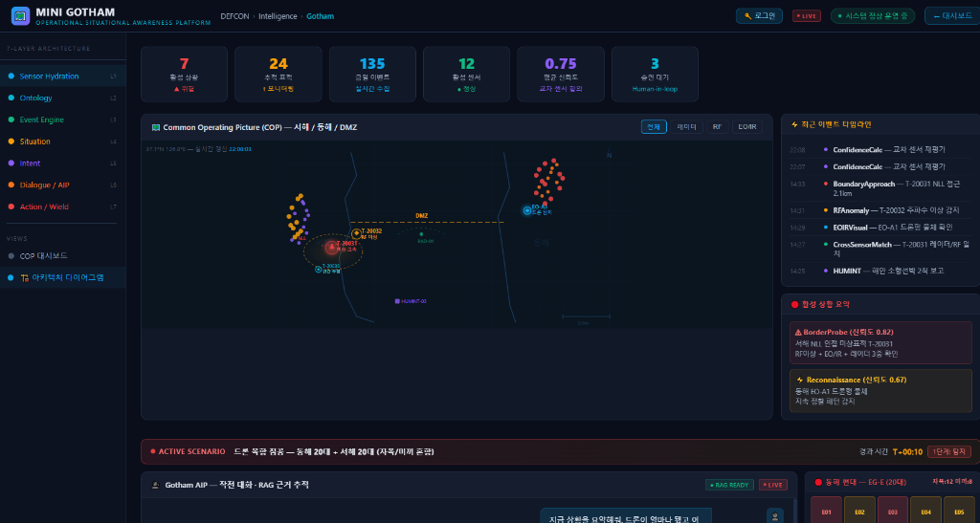This screenshot has width=980, height=523.
Task: Expand the BorderProbe situation card
Action: click(876, 342)
